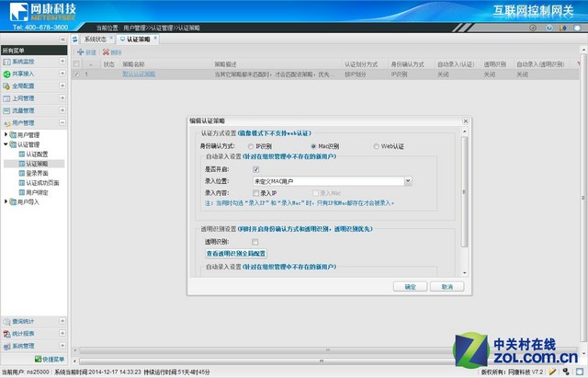Click the 系统管理 section icon
The height and width of the screenshot is (378, 588).
pos(6,347)
